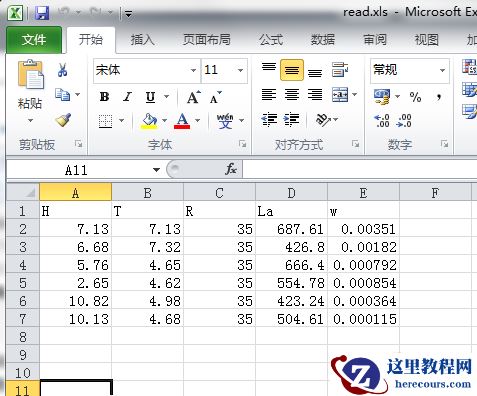Switch to 公式 formulas tab
This screenshot has width=477, height=396.
pos(271,40)
